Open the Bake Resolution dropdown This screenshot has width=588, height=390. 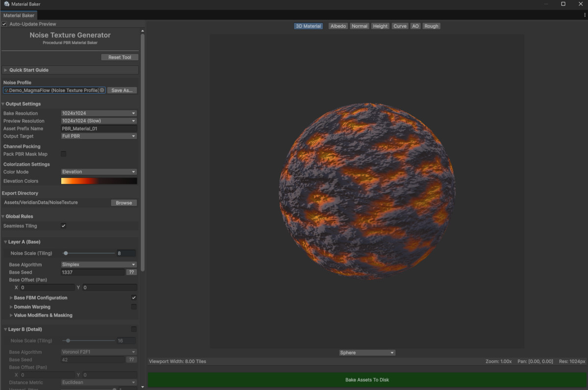tap(98, 113)
